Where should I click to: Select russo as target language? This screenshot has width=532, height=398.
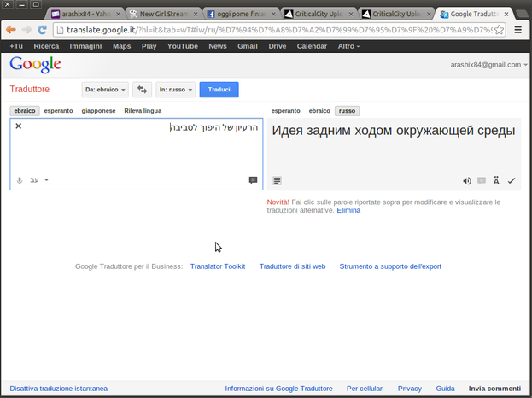point(347,111)
